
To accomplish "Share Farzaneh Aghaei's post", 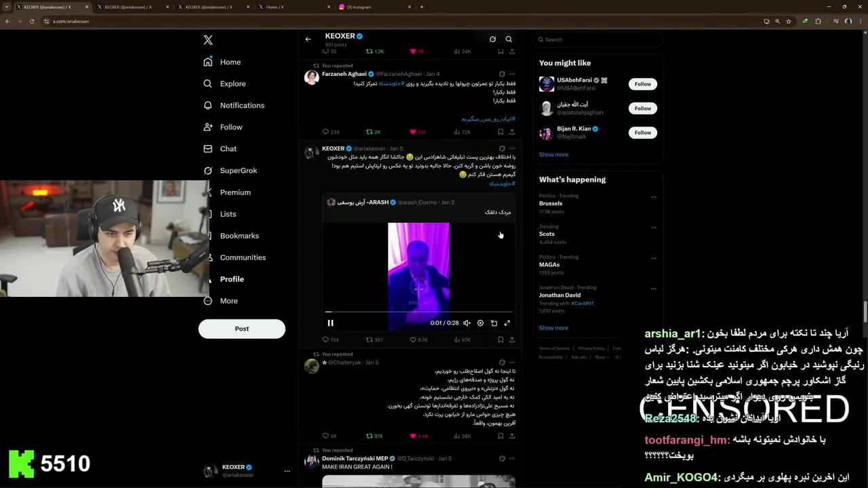I will pos(512,132).
